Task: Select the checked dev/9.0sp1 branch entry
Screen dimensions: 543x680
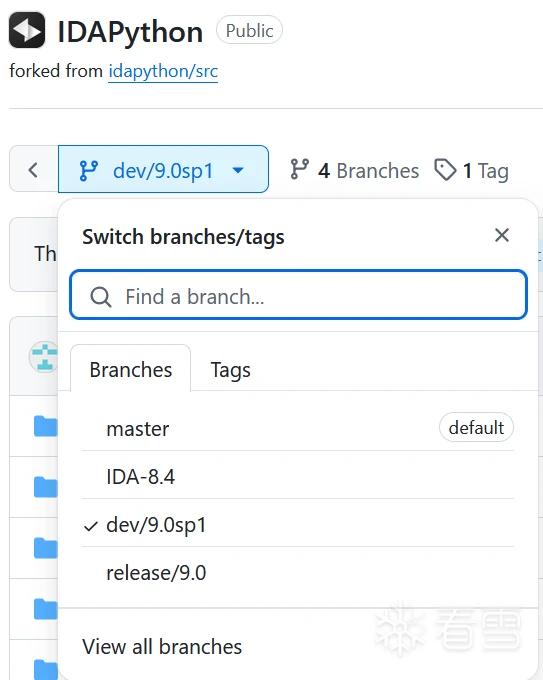Action: click(297, 524)
